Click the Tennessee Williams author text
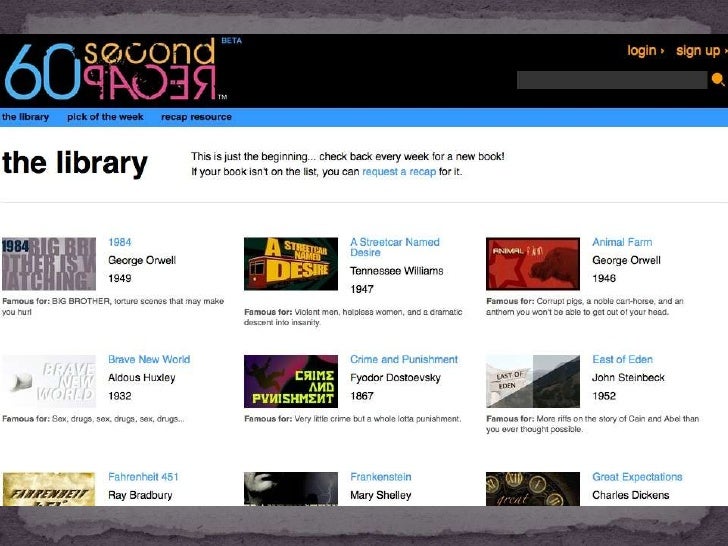Image resolution: width=728 pixels, height=546 pixels. pos(396,271)
